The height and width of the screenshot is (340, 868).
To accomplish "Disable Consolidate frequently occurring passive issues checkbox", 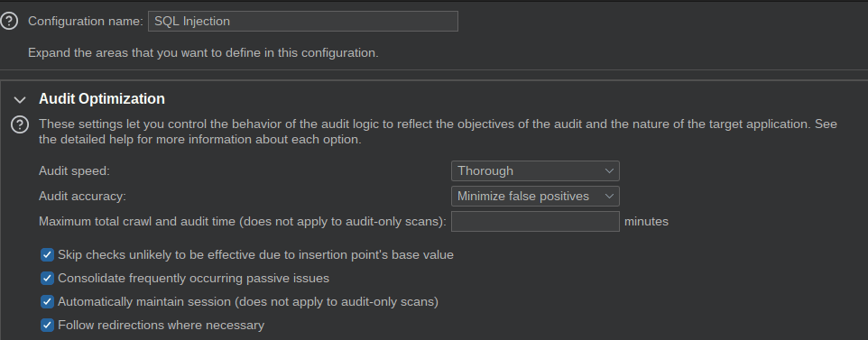I will pyautogui.click(x=48, y=278).
